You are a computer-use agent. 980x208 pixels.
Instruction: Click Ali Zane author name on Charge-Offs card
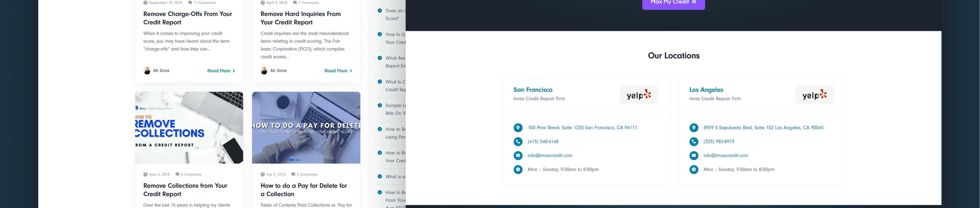click(161, 71)
